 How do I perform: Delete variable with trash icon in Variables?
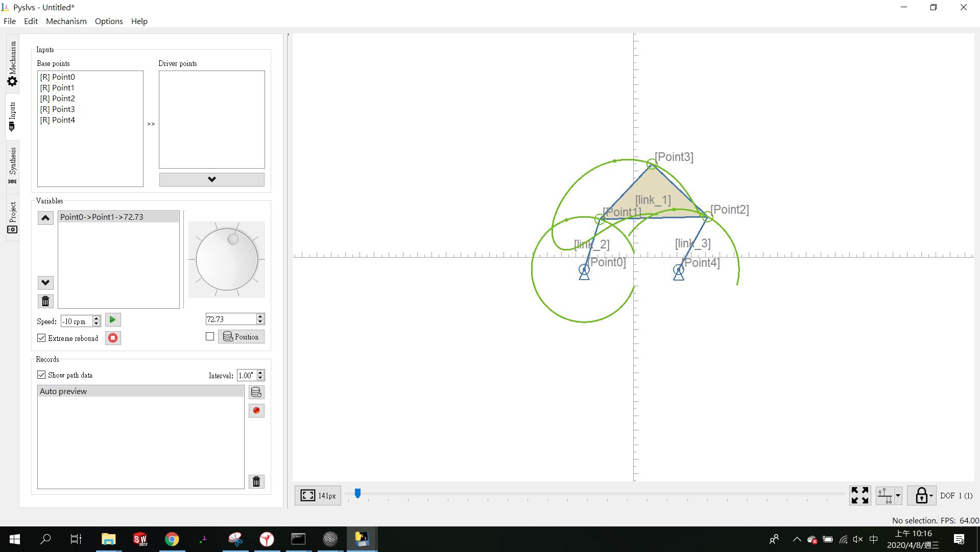(x=45, y=301)
